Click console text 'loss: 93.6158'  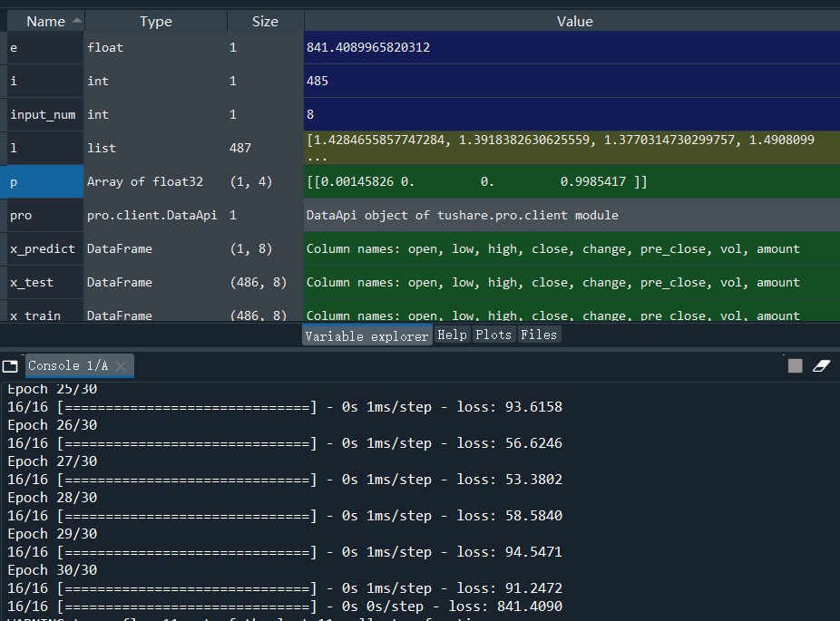510,407
